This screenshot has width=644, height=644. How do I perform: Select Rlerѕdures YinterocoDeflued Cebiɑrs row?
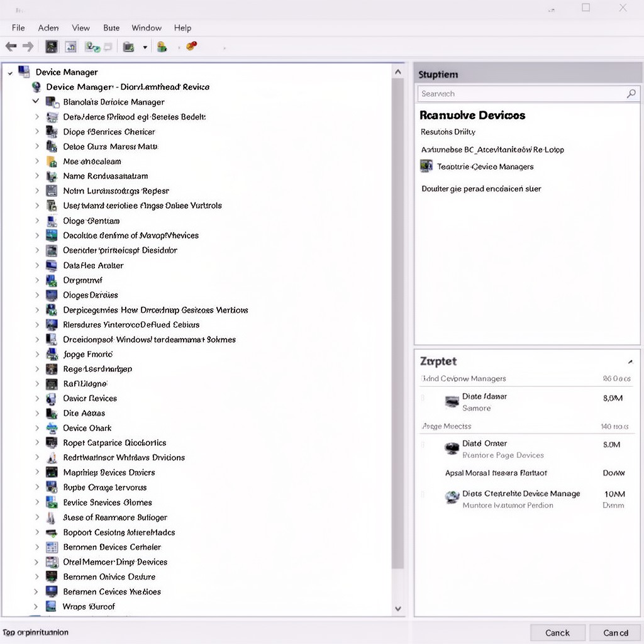click(x=131, y=325)
